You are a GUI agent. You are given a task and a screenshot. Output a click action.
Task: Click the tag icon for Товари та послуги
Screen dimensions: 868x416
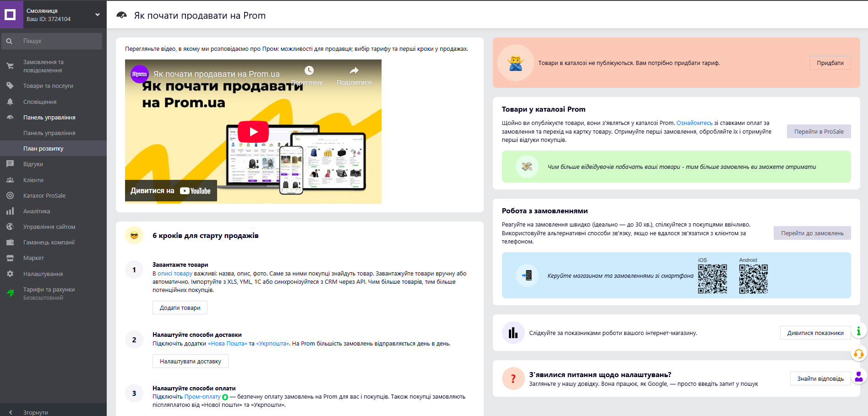coord(10,86)
